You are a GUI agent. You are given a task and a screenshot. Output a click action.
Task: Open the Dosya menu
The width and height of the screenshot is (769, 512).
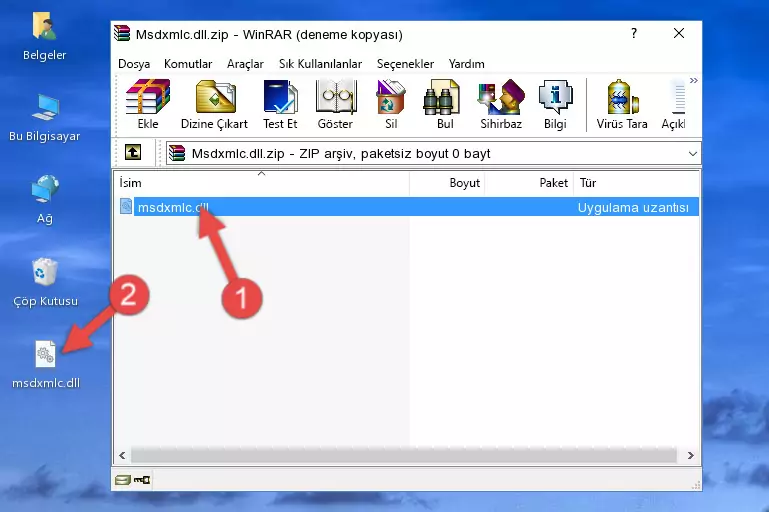click(x=134, y=64)
